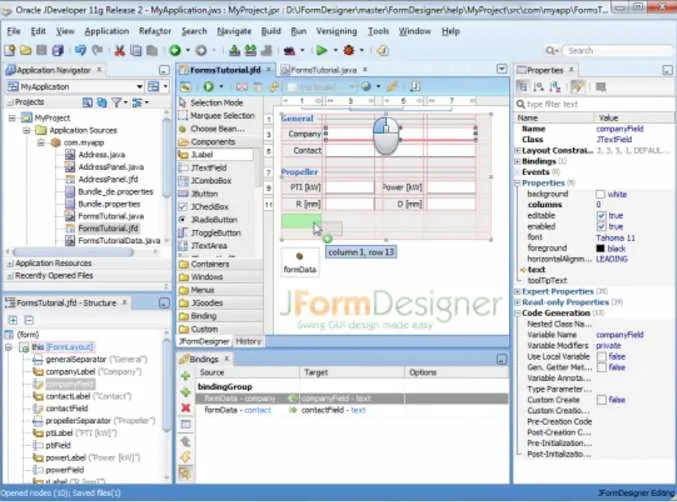
Task: Click the background white color swatch
Action: pyautogui.click(x=600, y=194)
